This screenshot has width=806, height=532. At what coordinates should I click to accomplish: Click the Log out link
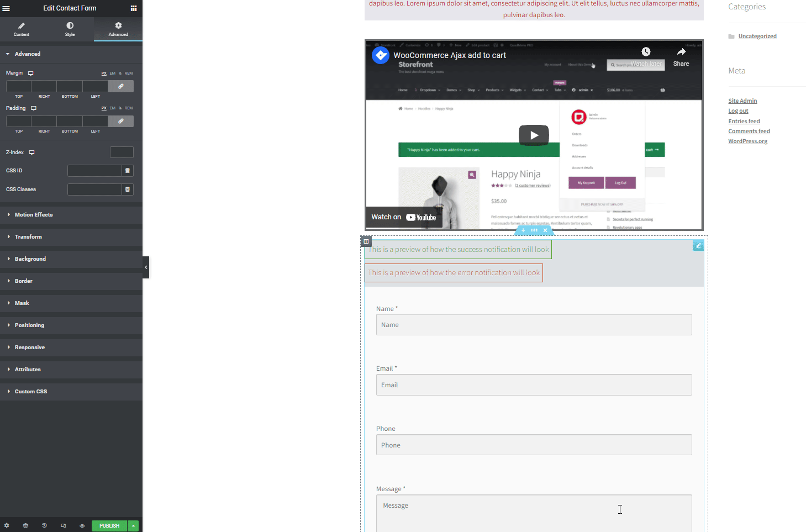point(738,111)
